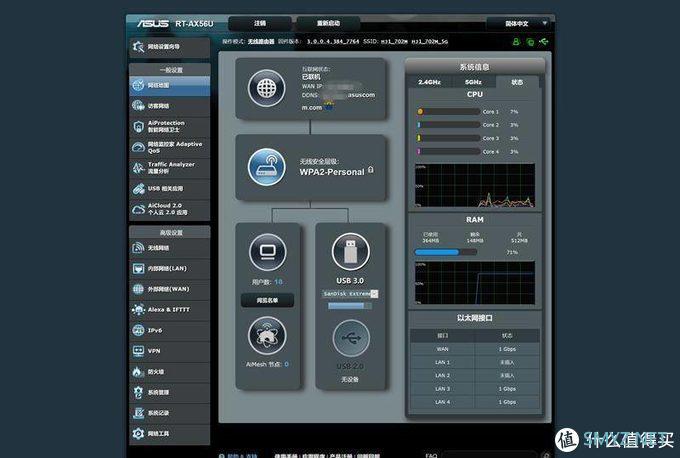The height and width of the screenshot is (458, 680).
Task: Open Alexa & IFTTT page
Action: tap(170, 310)
